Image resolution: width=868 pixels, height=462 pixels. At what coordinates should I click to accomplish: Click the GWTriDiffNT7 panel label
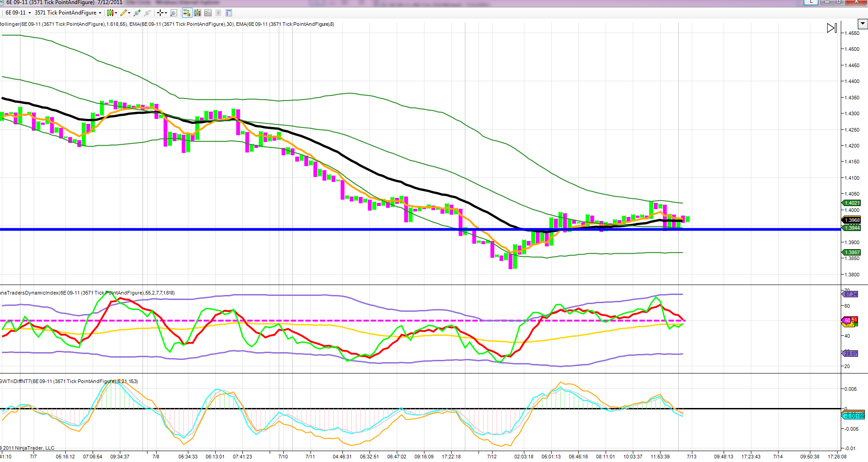tap(69, 382)
